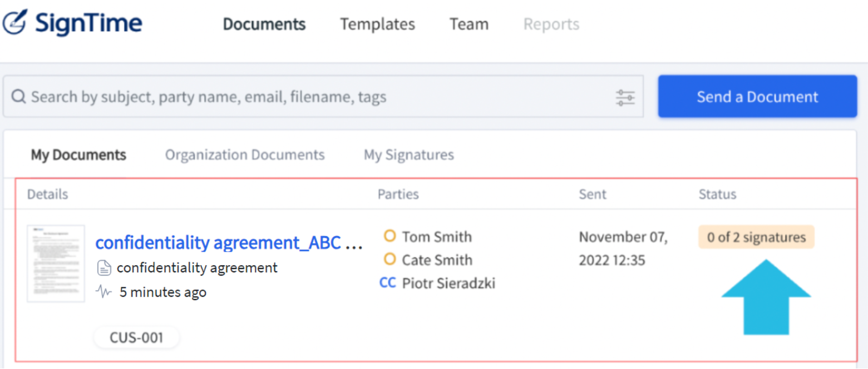Viewport: 868px width, 369px height.
Task: Expand the truncated confidentiality agreement_ABC title
Action: (228, 242)
